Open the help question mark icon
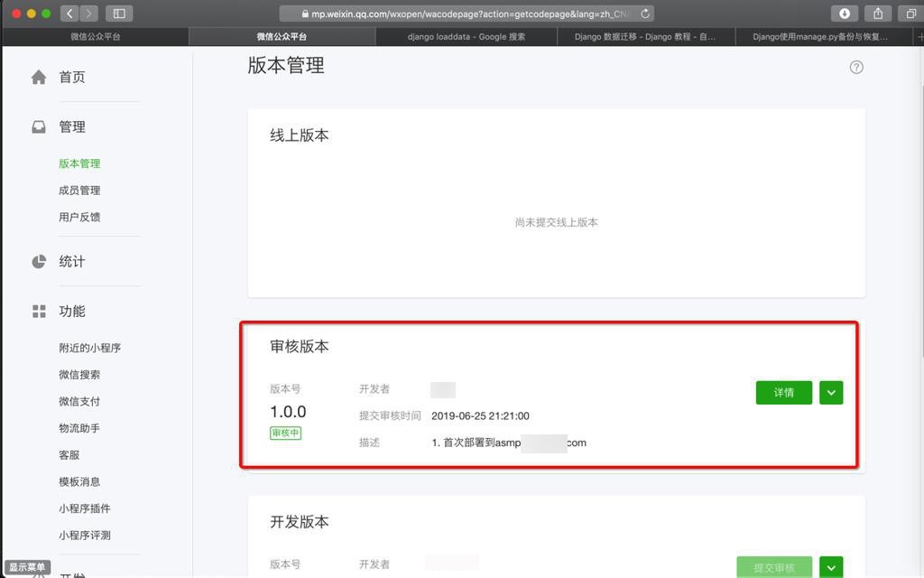The width and height of the screenshot is (924, 578). [x=856, y=67]
